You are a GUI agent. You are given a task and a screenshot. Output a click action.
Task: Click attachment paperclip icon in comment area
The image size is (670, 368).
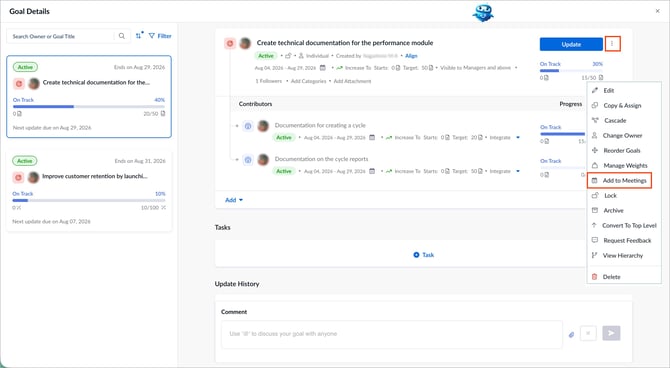571,335
